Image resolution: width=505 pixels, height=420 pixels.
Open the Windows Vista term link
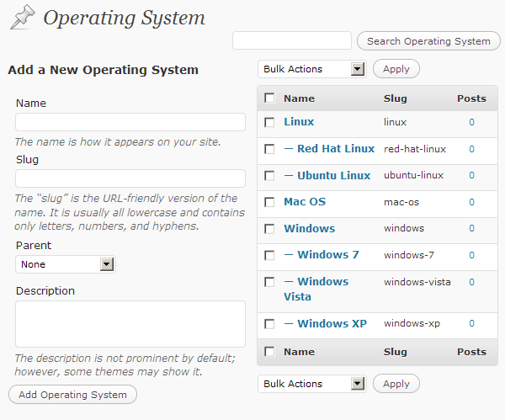click(x=316, y=289)
